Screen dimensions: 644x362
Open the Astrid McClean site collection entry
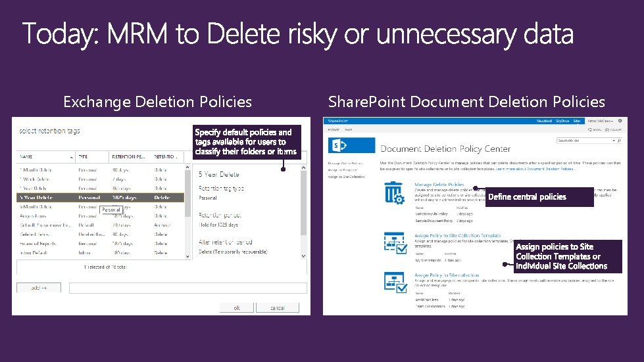pyautogui.click(x=427, y=300)
